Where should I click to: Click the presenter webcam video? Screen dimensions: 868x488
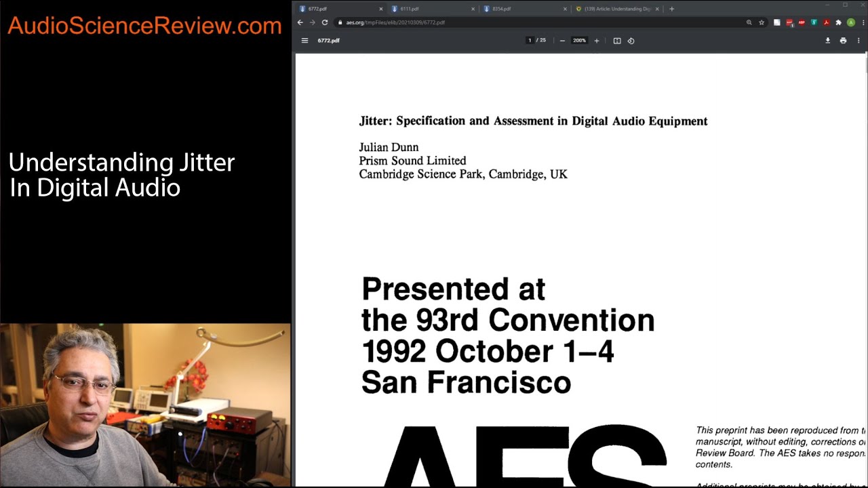(145, 405)
